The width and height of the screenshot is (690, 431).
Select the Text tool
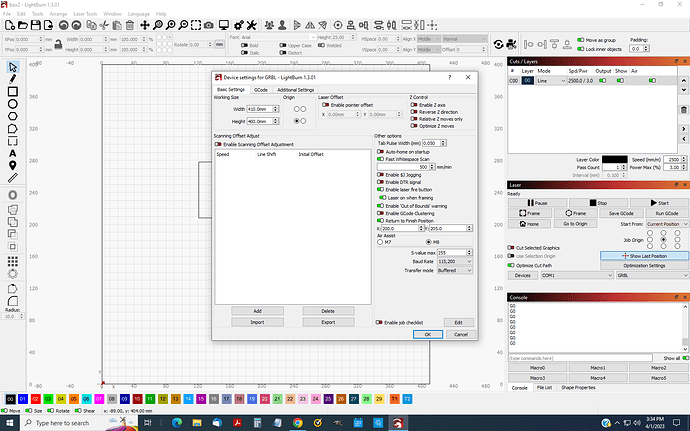point(13,153)
